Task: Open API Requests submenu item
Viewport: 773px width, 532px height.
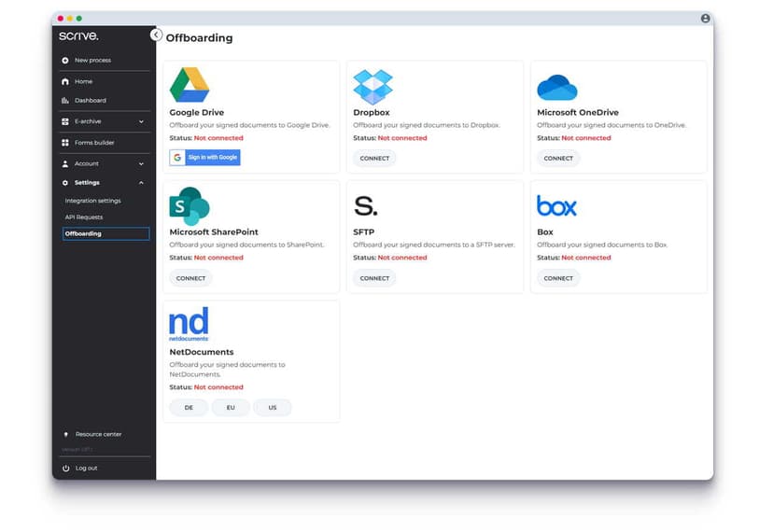Action: (84, 217)
